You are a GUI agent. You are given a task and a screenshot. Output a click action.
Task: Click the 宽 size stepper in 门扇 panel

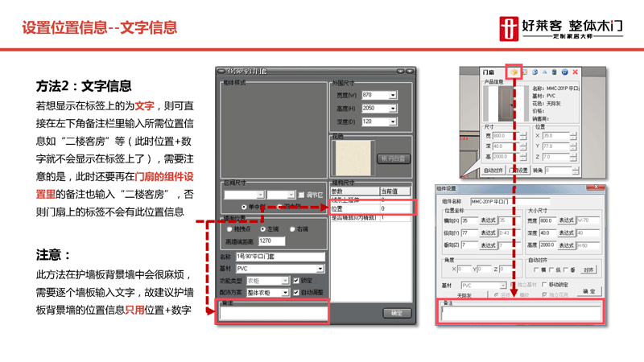[x=523, y=136]
